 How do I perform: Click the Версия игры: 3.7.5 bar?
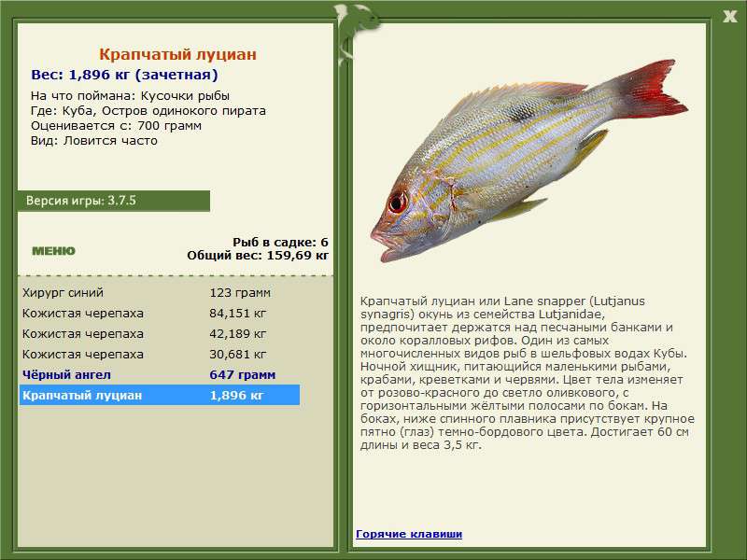click(113, 201)
